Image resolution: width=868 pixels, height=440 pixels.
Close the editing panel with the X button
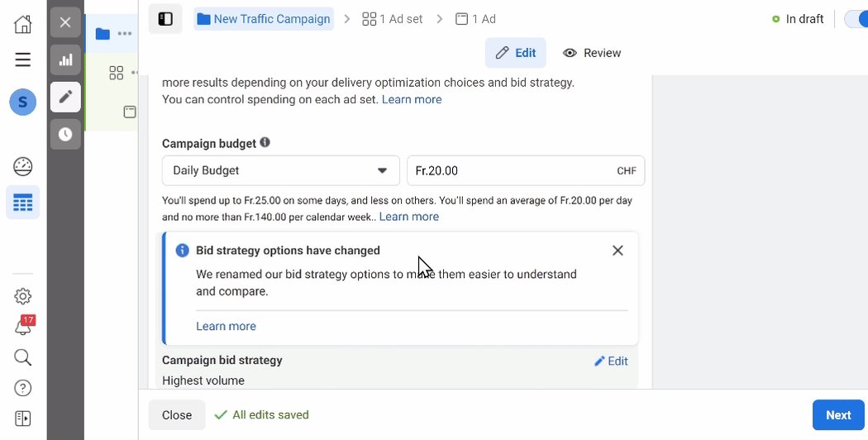(x=65, y=22)
